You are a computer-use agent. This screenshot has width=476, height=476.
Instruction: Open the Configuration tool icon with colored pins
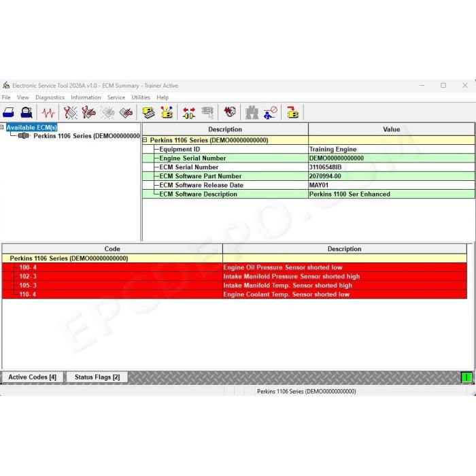(167, 113)
